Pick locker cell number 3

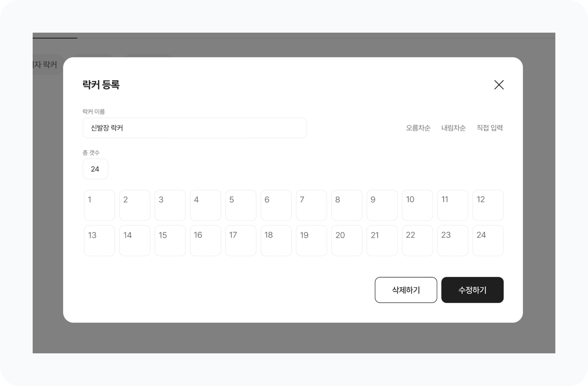tap(170, 205)
